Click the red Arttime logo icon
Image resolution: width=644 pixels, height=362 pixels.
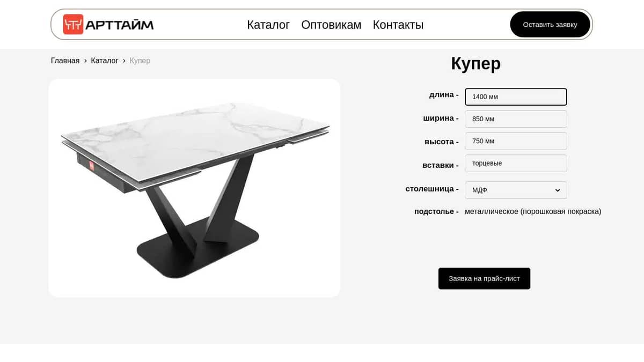tap(73, 24)
